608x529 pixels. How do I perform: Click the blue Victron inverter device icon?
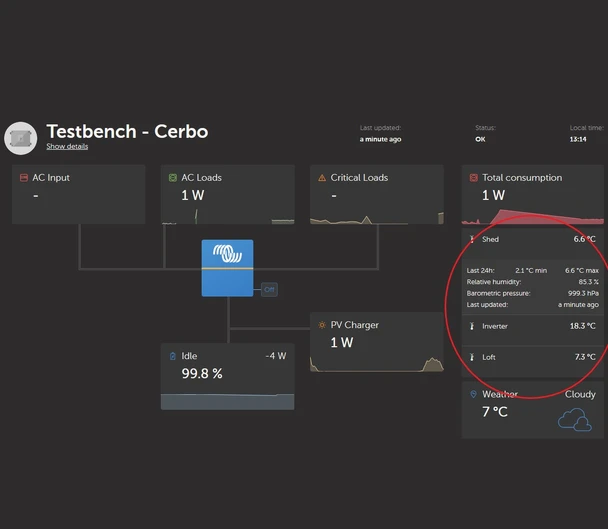pos(227,268)
